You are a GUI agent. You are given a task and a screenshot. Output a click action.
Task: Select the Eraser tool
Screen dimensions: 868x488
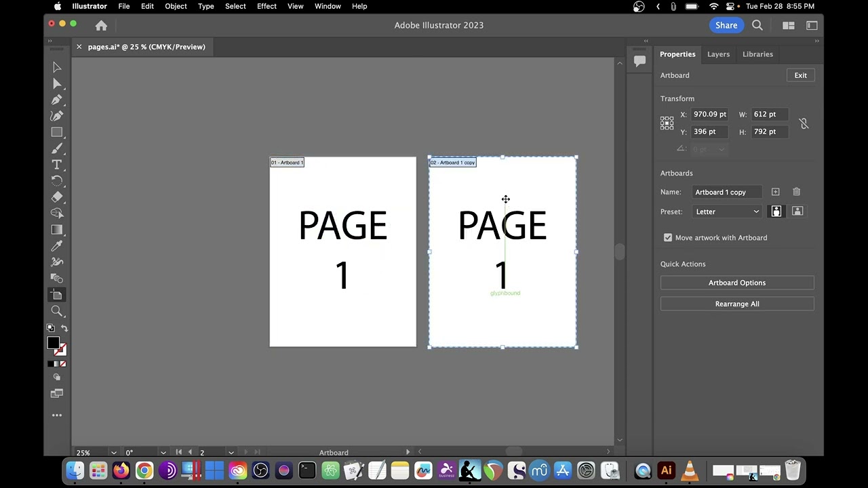57,197
